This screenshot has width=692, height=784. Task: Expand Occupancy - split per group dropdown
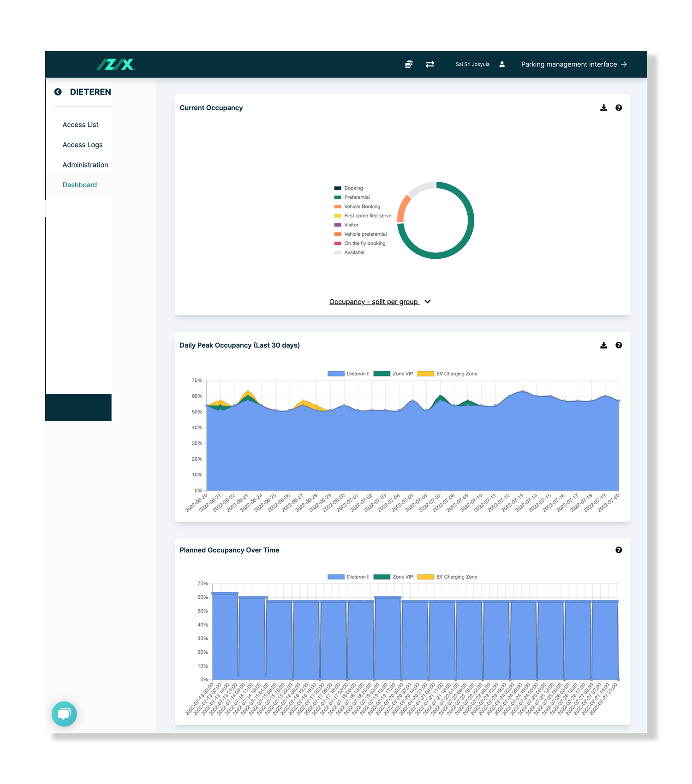click(x=374, y=302)
